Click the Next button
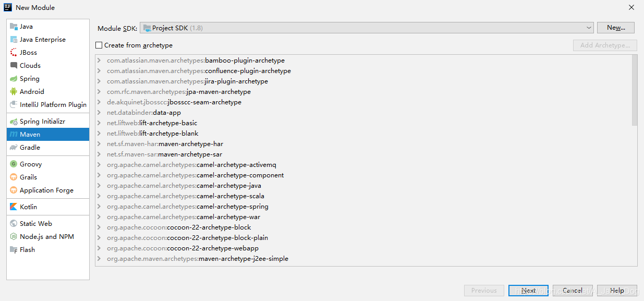This screenshot has width=644, height=301. 528,291
